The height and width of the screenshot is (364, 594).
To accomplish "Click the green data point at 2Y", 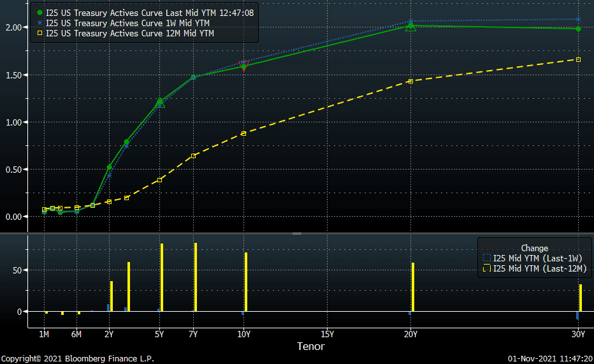I will click(109, 168).
